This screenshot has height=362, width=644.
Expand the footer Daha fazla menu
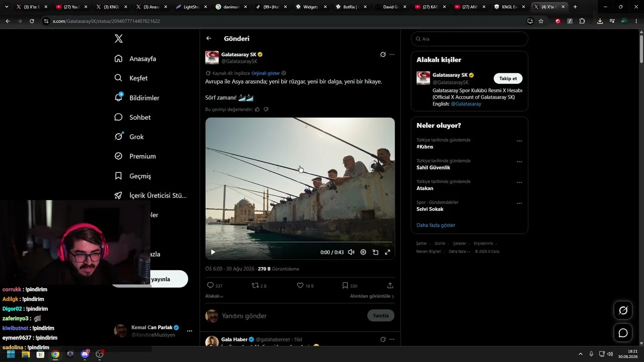459,251
